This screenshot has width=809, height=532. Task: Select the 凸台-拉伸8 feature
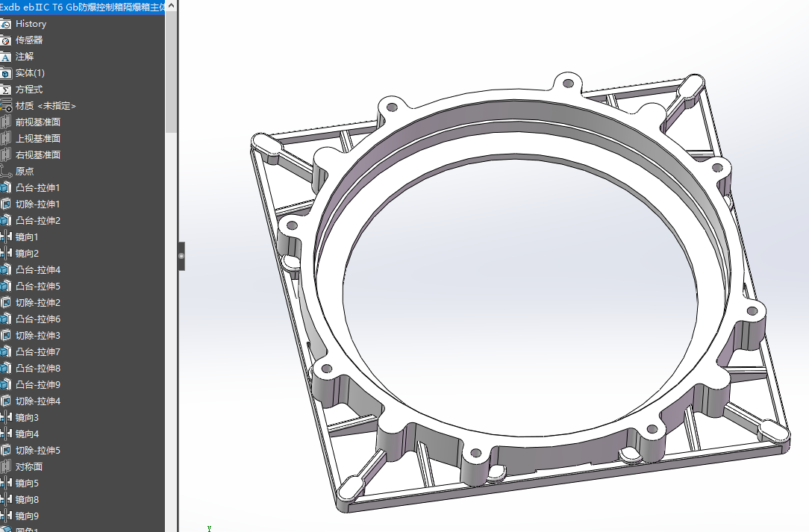click(x=37, y=369)
